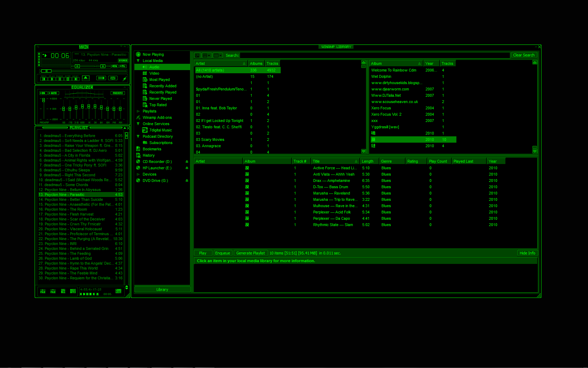588x368 pixels.
Task: Open the columns layout dropdown in library toolbar
Action: click(x=218, y=55)
